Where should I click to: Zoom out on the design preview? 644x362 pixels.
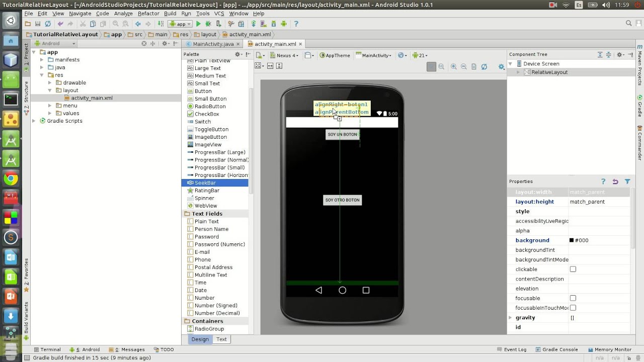point(464,66)
